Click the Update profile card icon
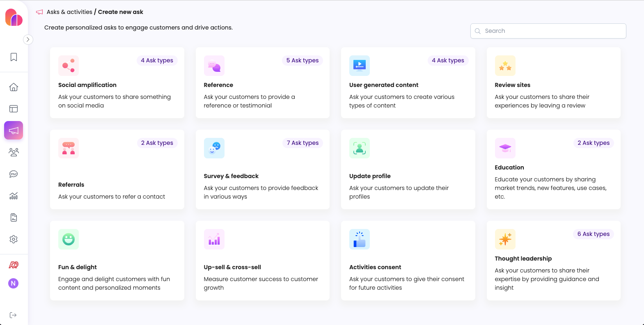Screen dimensions: 644x325 [x=360, y=148]
